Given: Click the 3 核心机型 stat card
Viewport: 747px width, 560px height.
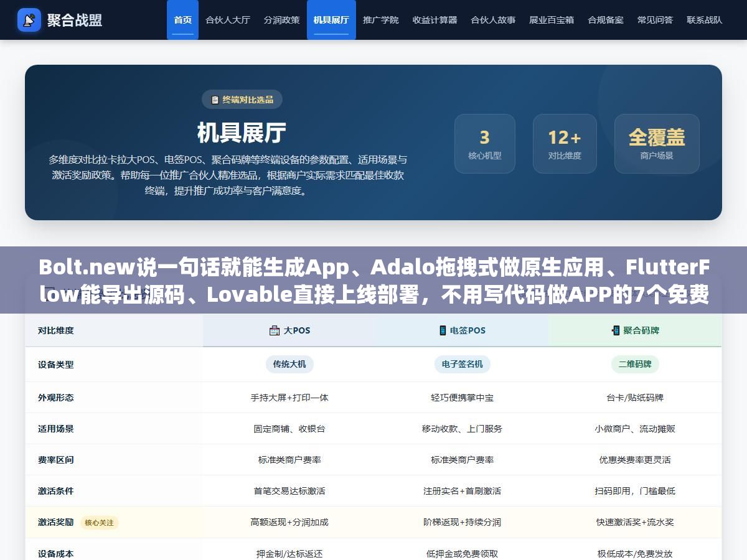Looking at the screenshot, I should tap(485, 144).
